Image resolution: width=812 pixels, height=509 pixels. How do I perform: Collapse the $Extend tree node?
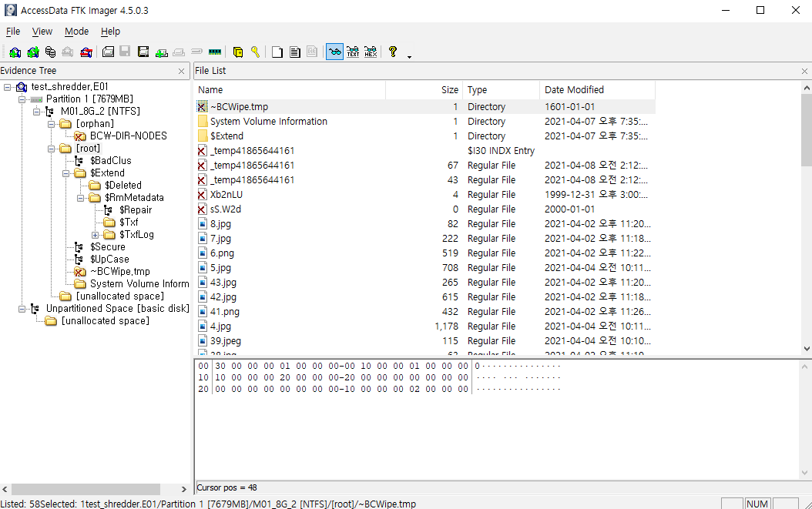pyautogui.click(x=65, y=173)
